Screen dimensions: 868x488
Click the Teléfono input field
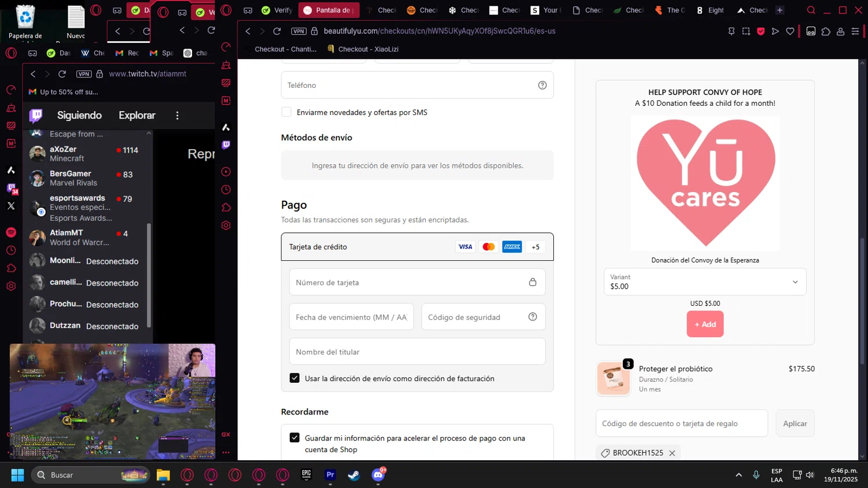[x=417, y=85]
